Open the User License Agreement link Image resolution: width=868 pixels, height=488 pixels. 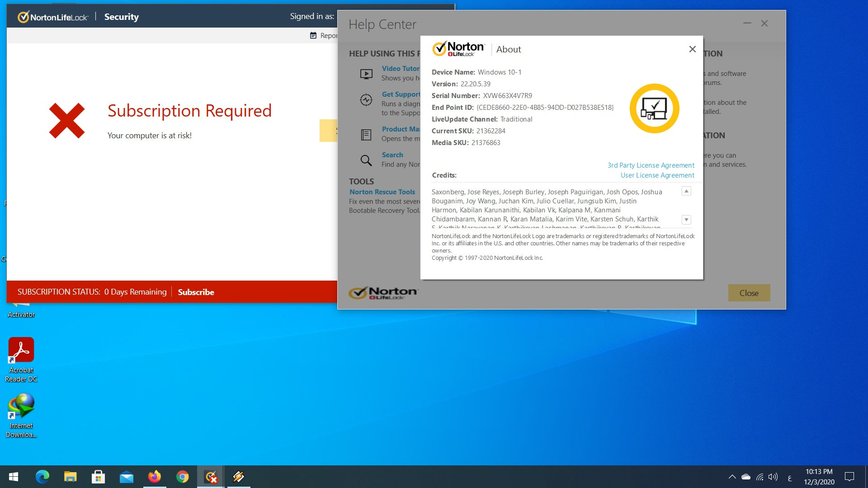pos(657,175)
